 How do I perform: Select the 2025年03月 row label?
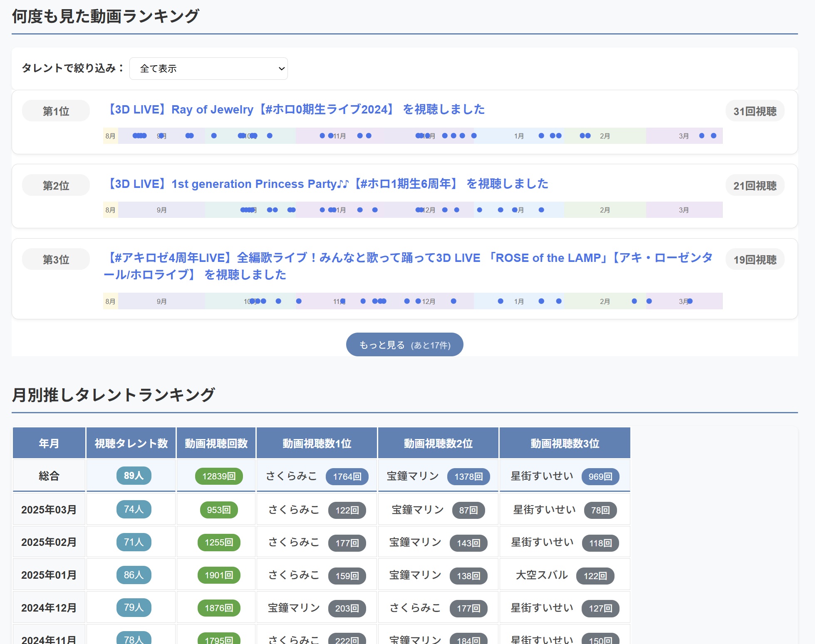[x=49, y=510]
